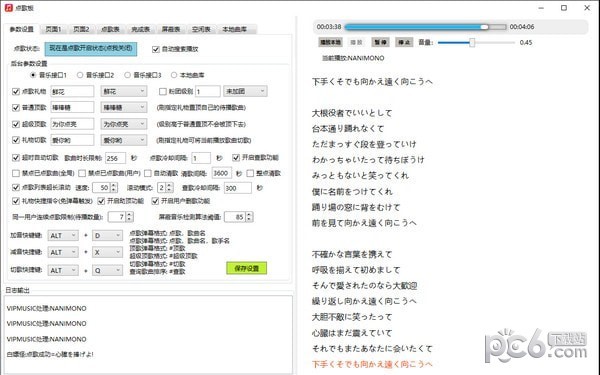This screenshot has height=375, width=600.
Task: Open the D key dropdown
Action: [x=108, y=235]
